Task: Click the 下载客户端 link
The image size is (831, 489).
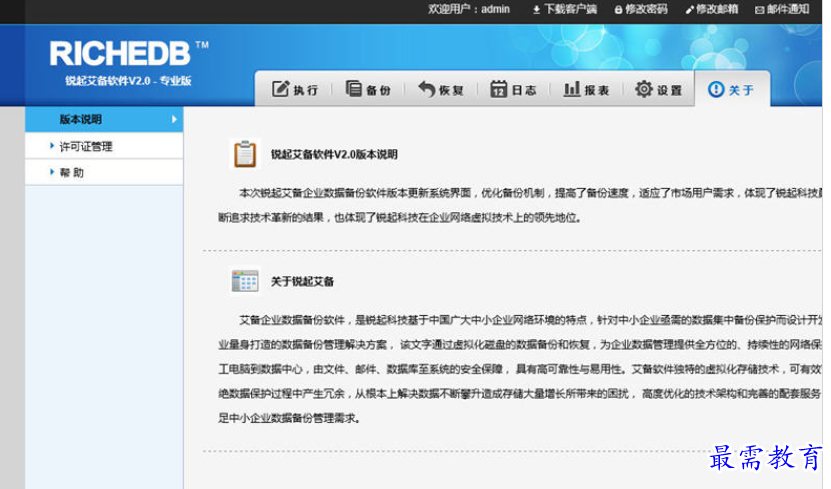Action: pos(570,9)
